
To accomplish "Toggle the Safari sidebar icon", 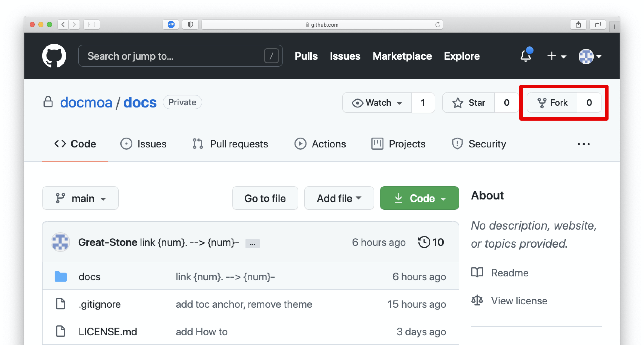I will click(x=92, y=25).
